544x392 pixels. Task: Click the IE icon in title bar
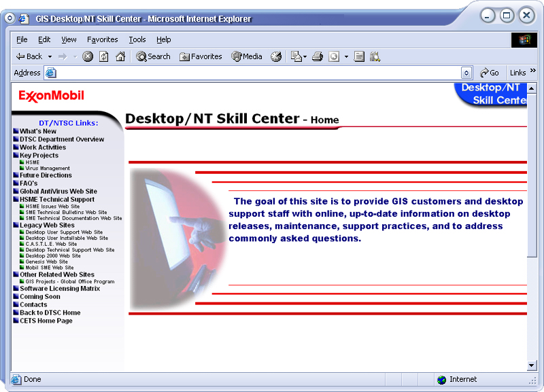[24, 18]
